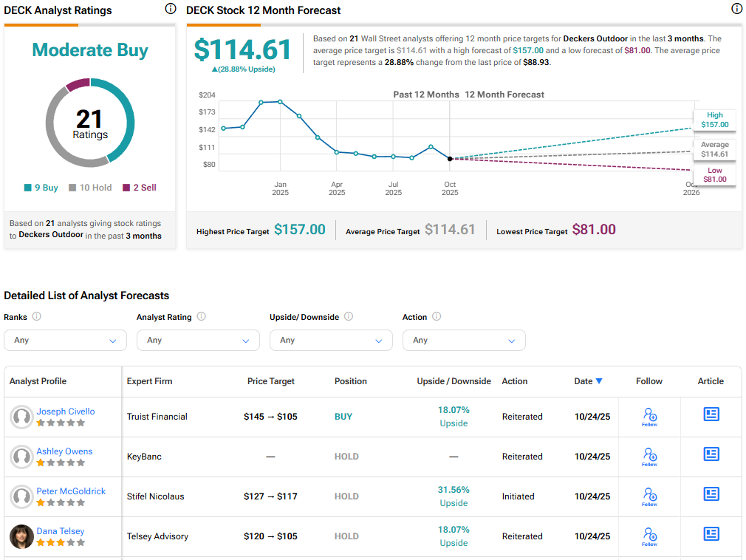This screenshot has width=746, height=560.
Task: Click the Upside / Downside column header
Action: 454,381
